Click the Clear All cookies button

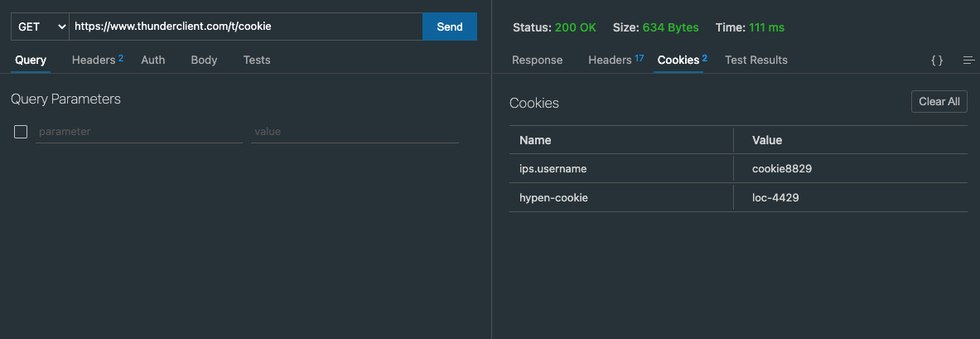click(939, 101)
